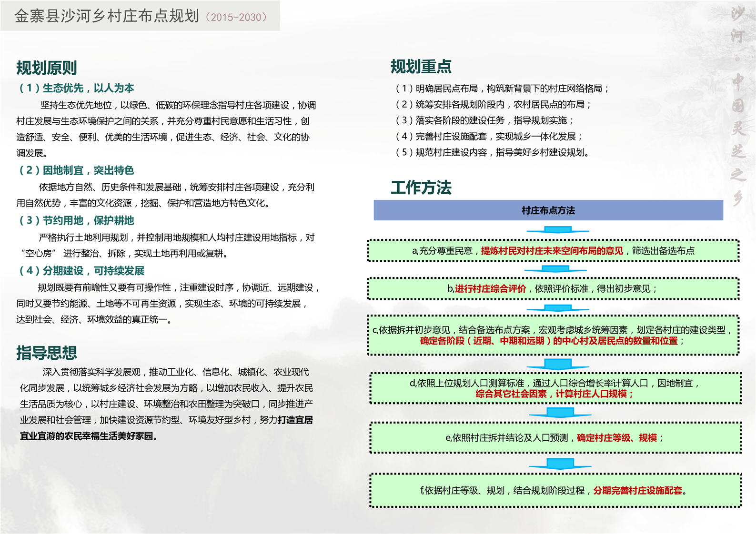Select item (2)统筹安排各规划阶段内
This screenshot has height=534, width=756.
(493, 105)
